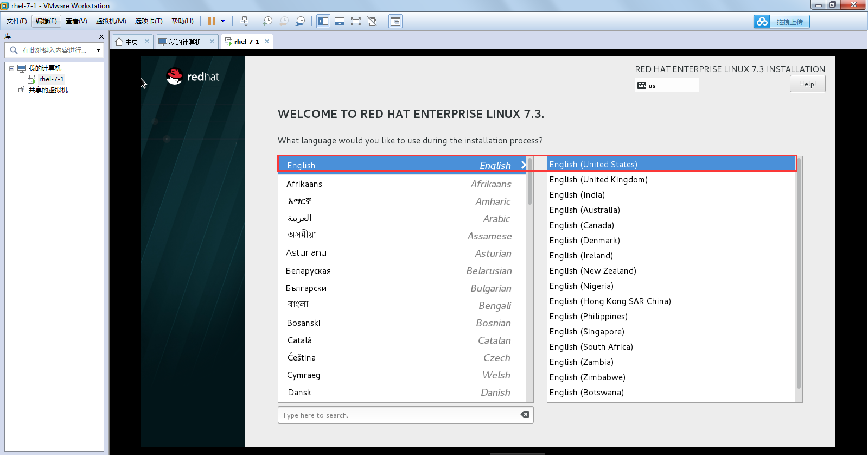Choose English (United States) locale

(x=672, y=164)
